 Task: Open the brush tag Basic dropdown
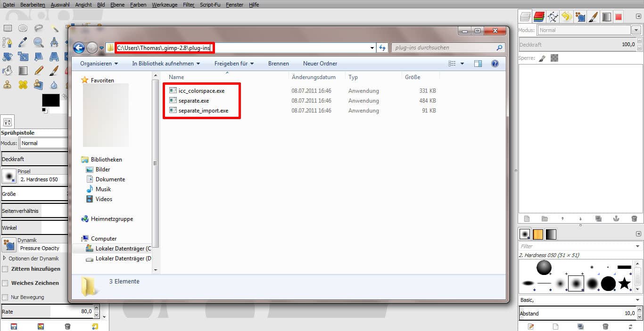point(637,300)
